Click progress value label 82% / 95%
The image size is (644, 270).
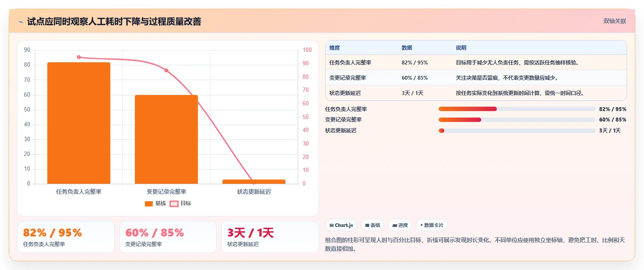tap(613, 109)
